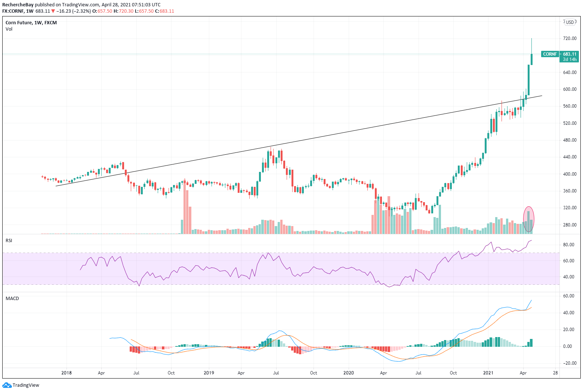This screenshot has height=392, width=583.
Task: Select the black ascending trend line
Action: (299, 141)
